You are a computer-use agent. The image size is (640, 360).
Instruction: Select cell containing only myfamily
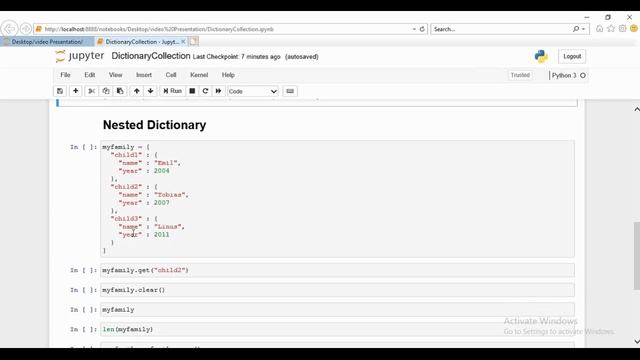337,310
